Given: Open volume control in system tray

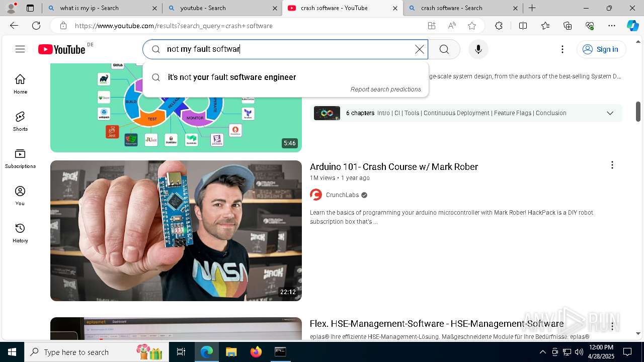Looking at the screenshot, I should tap(579, 352).
